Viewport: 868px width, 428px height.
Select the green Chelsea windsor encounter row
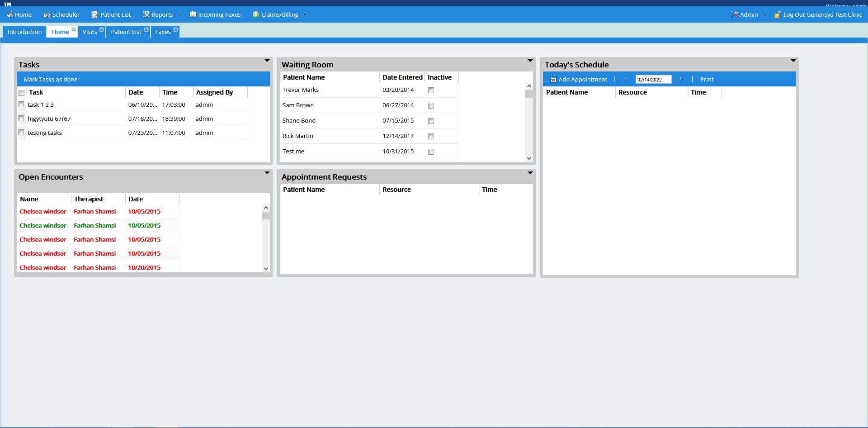coord(98,225)
